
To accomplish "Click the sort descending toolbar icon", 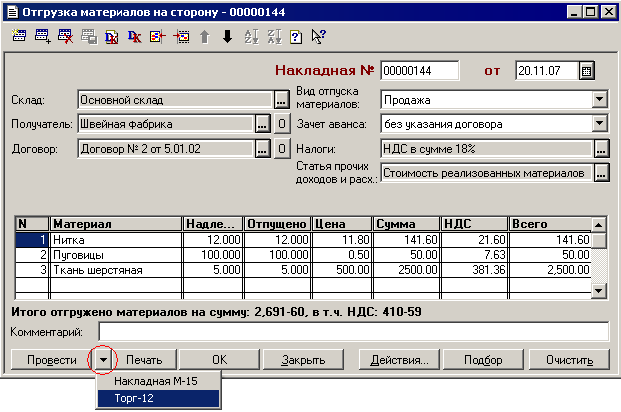I will pyautogui.click(x=273, y=37).
